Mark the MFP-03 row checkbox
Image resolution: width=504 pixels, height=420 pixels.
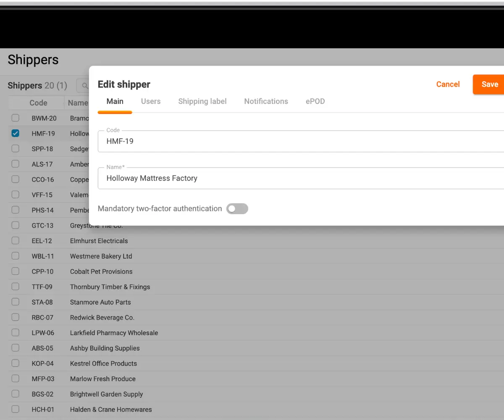point(16,379)
